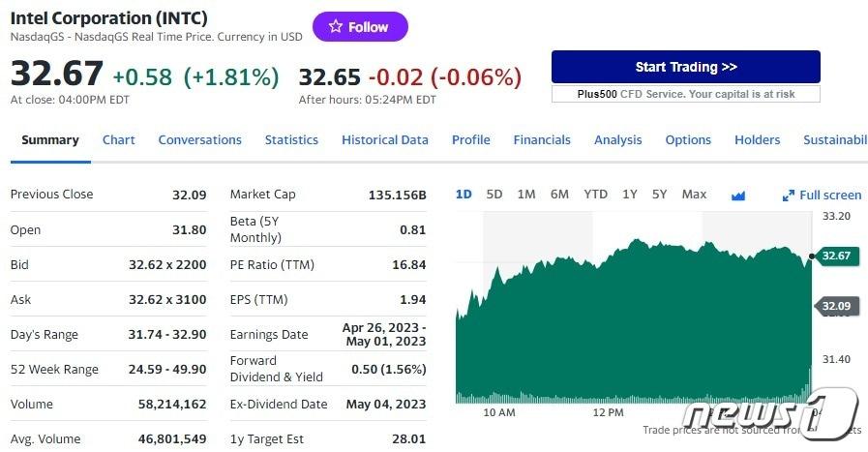Expand chart with Full screen icon
The width and height of the screenshot is (868, 452).
(x=822, y=195)
